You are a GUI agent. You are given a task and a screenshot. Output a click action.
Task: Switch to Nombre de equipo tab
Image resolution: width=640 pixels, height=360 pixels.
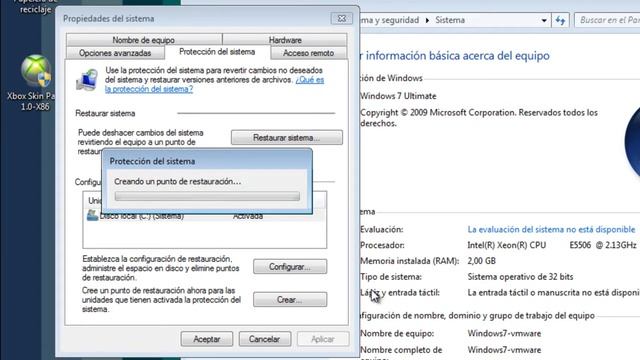(144, 40)
